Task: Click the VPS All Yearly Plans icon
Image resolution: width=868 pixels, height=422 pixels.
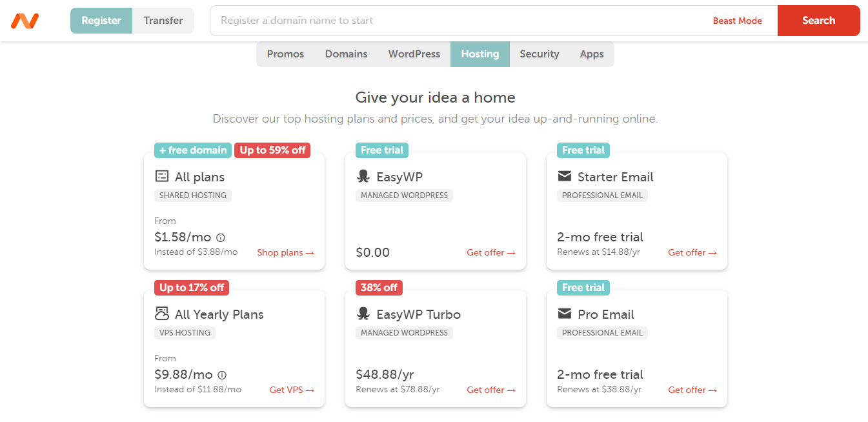Action: tap(162, 314)
